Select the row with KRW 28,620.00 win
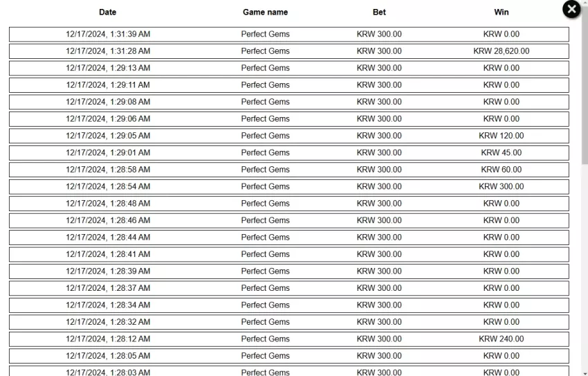The width and height of the screenshot is (588, 376). coord(289,51)
